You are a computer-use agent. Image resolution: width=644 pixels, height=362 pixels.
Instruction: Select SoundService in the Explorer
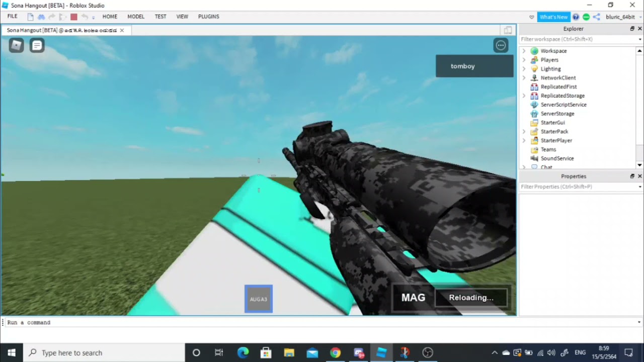coord(557,158)
